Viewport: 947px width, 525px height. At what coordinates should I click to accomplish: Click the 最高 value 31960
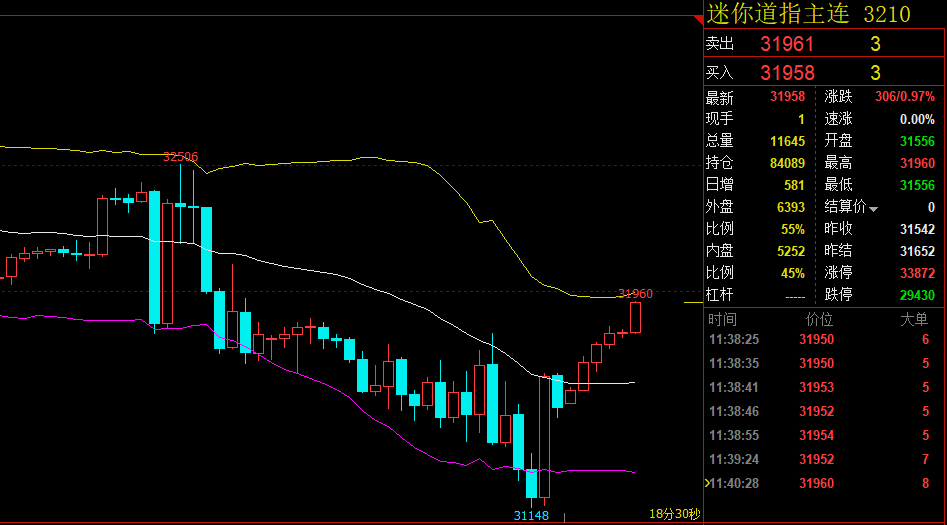[x=917, y=163]
